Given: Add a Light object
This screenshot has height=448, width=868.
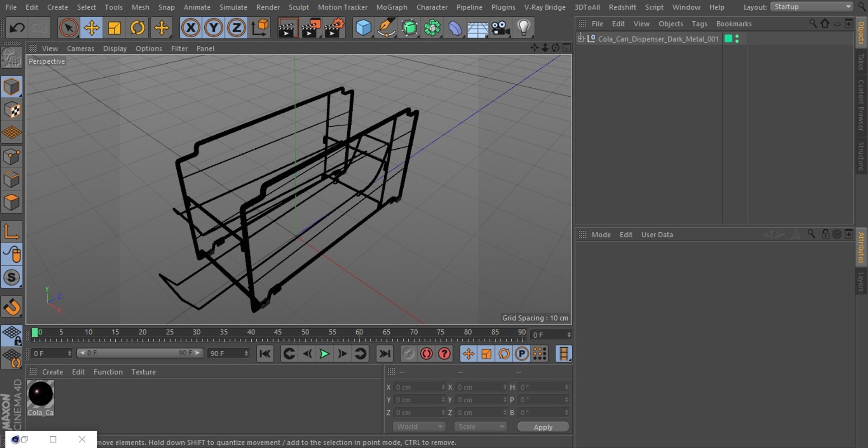Looking at the screenshot, I should 524,28.
